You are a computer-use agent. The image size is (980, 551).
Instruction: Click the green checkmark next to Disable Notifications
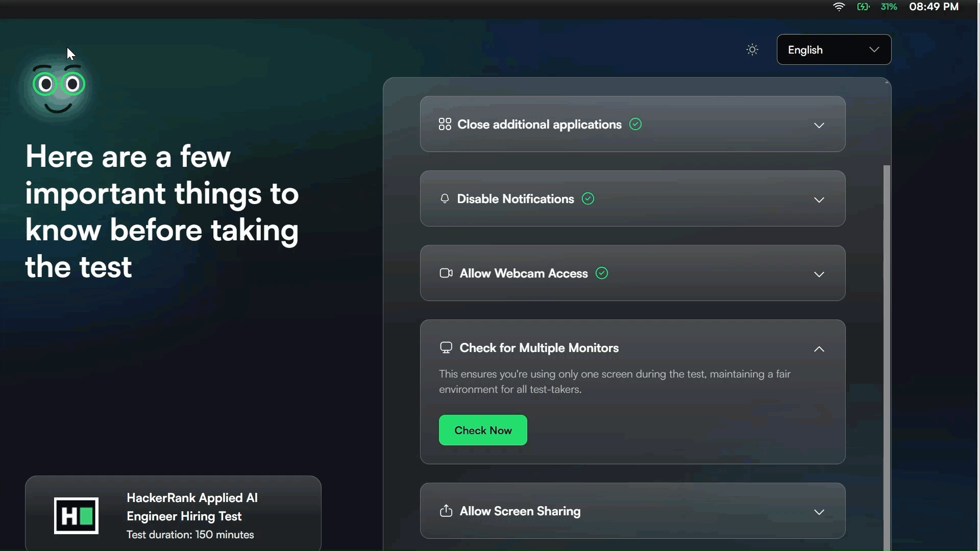587,198
